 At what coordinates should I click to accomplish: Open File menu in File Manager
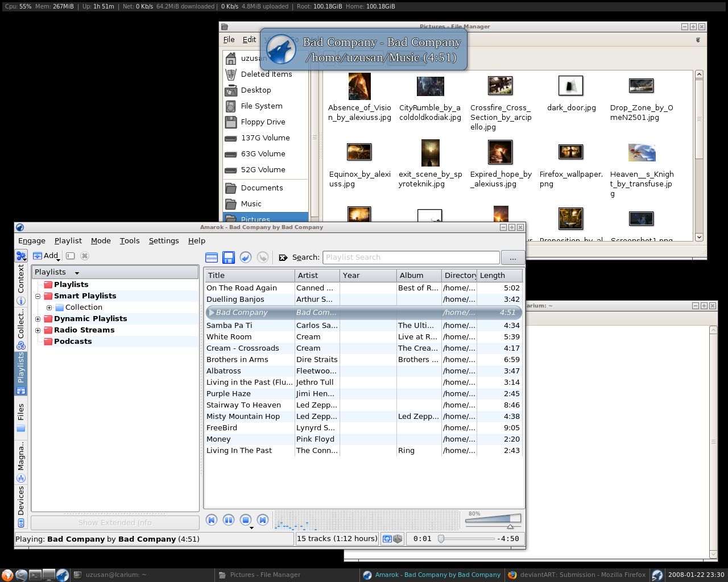pyautogui.click(x=229, y=40)
